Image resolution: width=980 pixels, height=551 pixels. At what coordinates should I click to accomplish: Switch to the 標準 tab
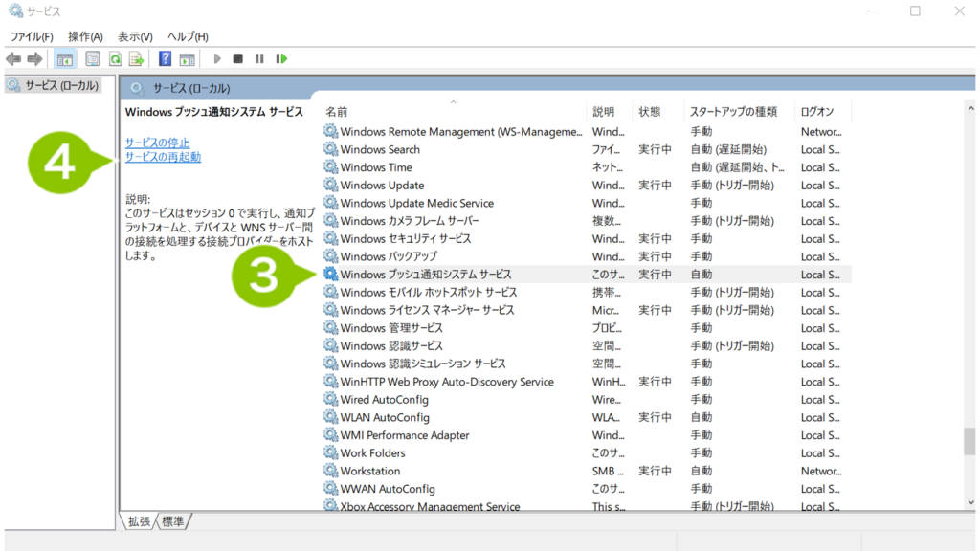pos(172,521)
